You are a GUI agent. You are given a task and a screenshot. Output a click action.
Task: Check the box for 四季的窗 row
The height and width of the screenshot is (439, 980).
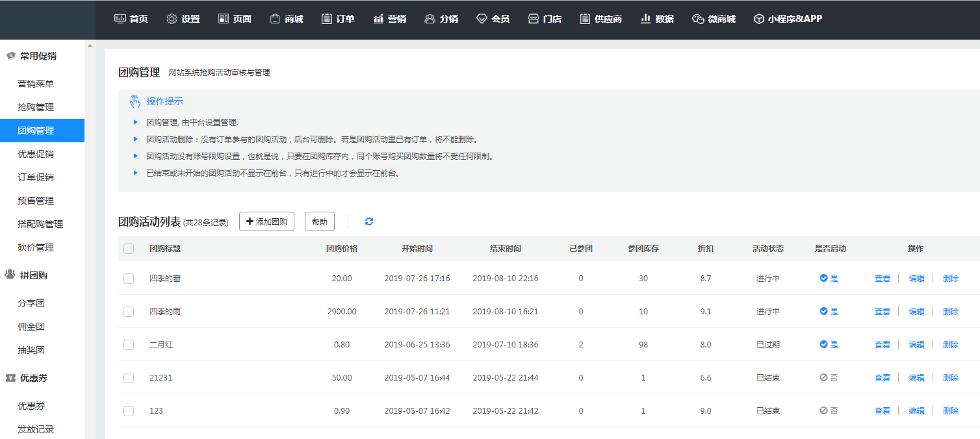pyautogui.click(x=129, y=279)
